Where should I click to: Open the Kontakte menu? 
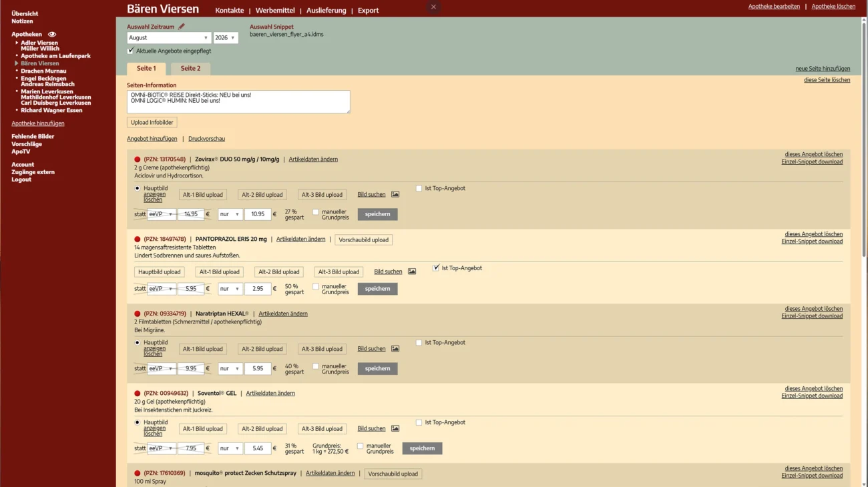[230, 11]
